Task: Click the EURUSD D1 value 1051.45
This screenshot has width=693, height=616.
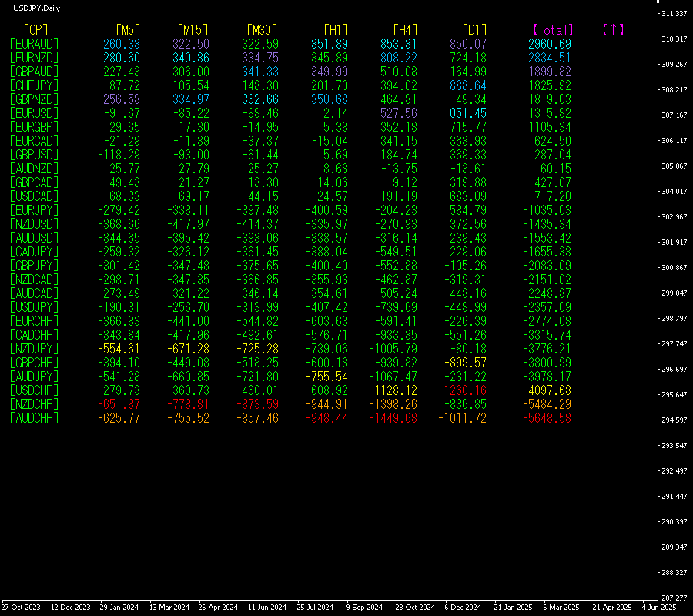Action: [x=465, y=113]
